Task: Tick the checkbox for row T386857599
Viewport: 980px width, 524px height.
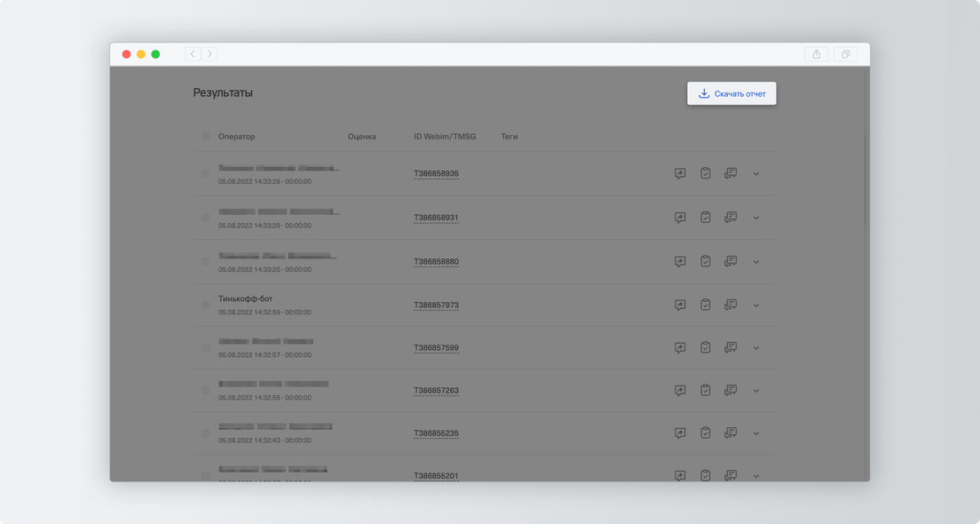Action: [x=206, y=347]
